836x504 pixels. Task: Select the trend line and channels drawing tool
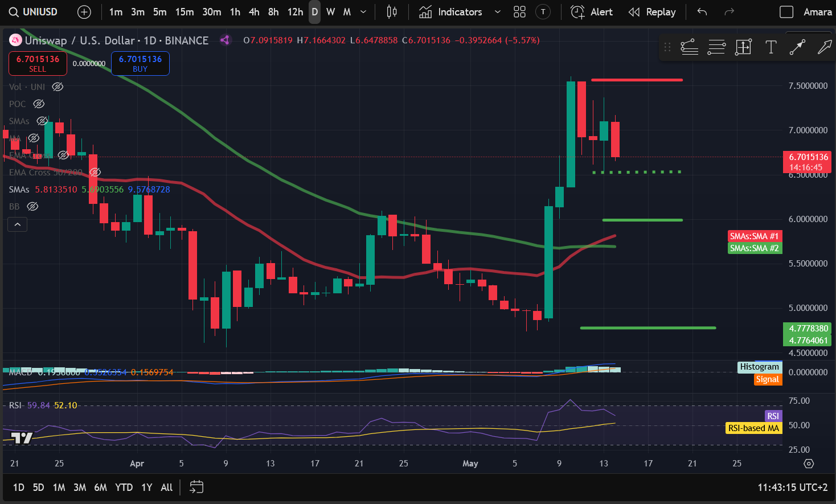click(x=689, y=47)
